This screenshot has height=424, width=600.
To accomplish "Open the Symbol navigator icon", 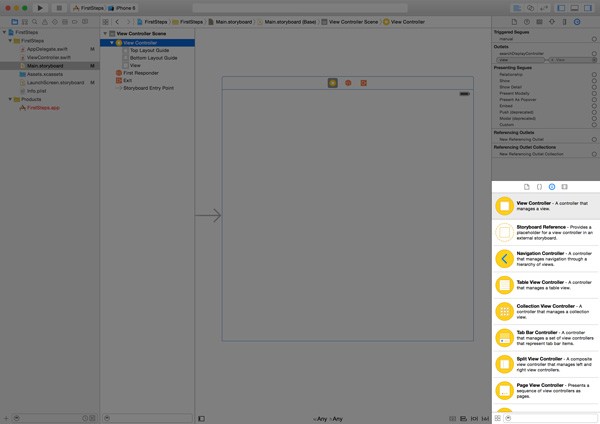I will pos(25,22).
